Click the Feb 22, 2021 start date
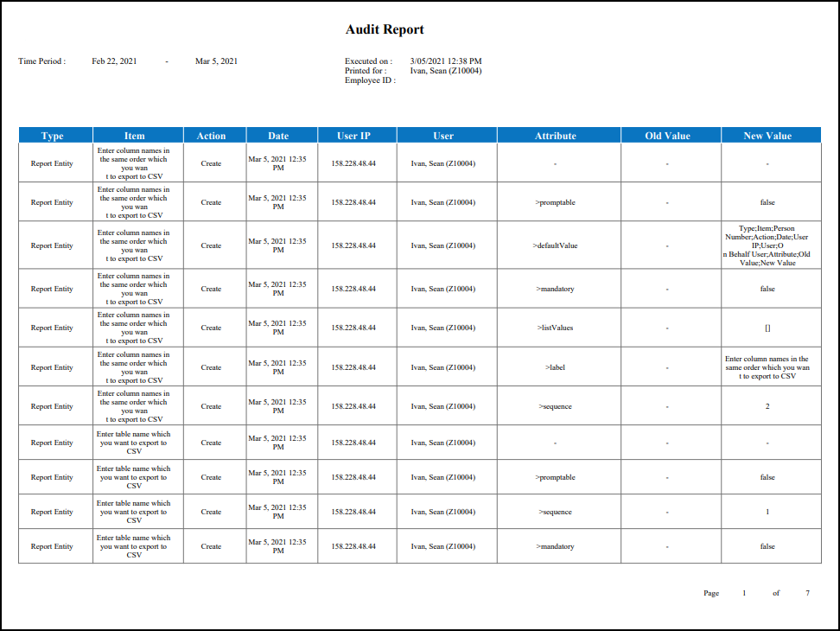The width and height of the screenshot is (840, 631). tap(114, 61)
